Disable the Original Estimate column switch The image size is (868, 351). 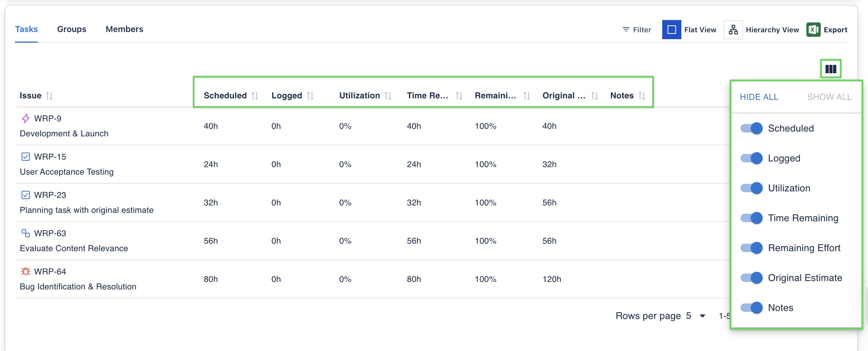(x=751, y=278)
